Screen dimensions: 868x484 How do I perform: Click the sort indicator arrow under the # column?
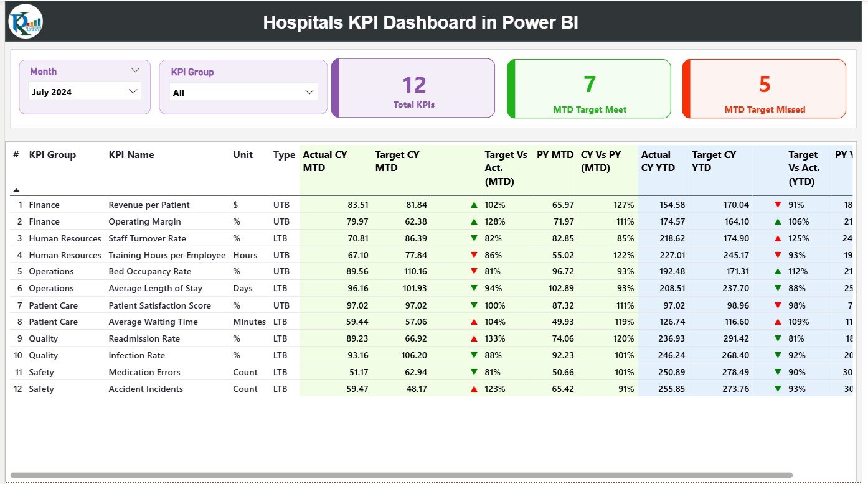coord(15,189)
